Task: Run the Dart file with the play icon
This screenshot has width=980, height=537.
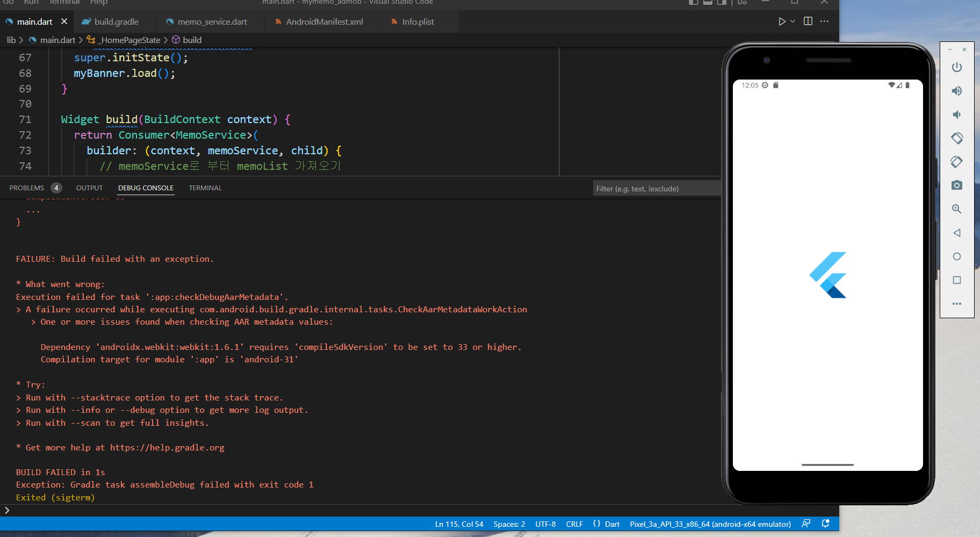Action: (782, 22)
